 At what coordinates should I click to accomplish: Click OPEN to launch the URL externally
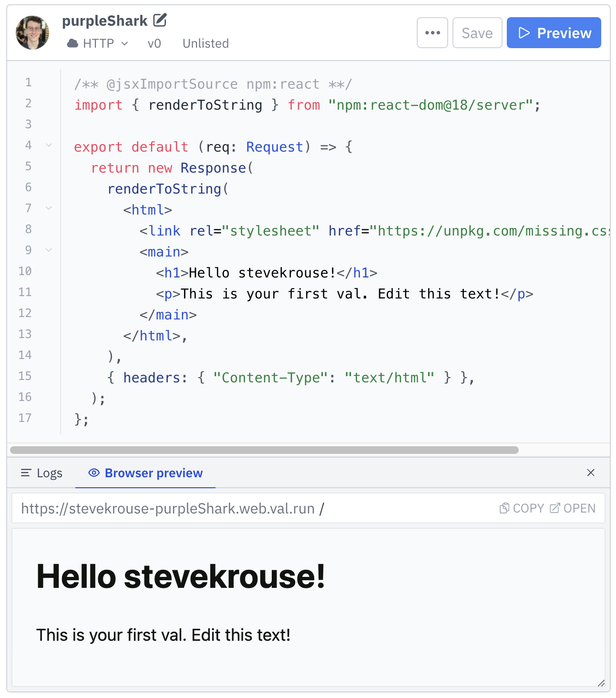pos(572,508)
